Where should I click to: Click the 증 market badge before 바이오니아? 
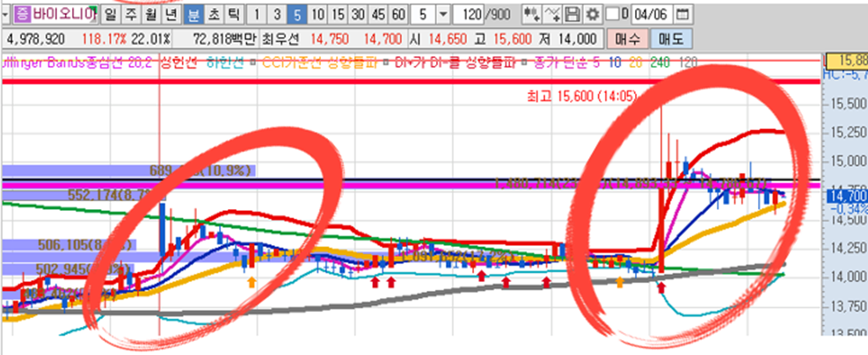coord(21,14)
